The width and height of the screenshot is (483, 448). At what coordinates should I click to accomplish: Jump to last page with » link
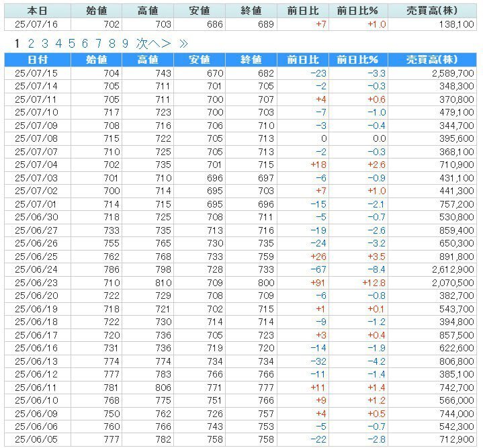183,44
